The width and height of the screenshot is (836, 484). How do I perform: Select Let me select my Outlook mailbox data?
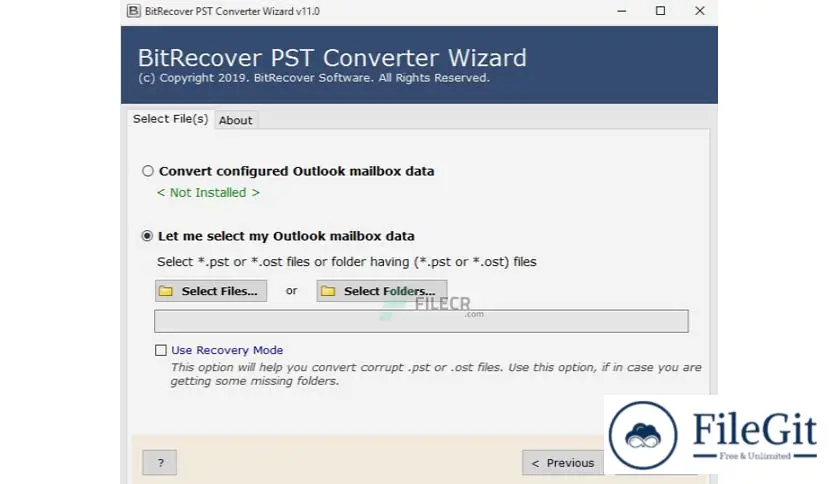pyautogui.click(x=147, y=236)
